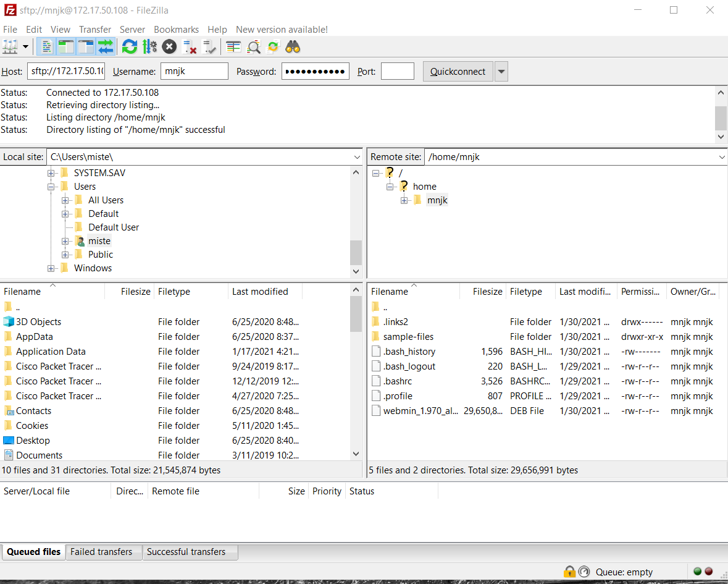The image size is (728, 584).
Task: Select the .bash_history file icon
Action: point(376,351)
